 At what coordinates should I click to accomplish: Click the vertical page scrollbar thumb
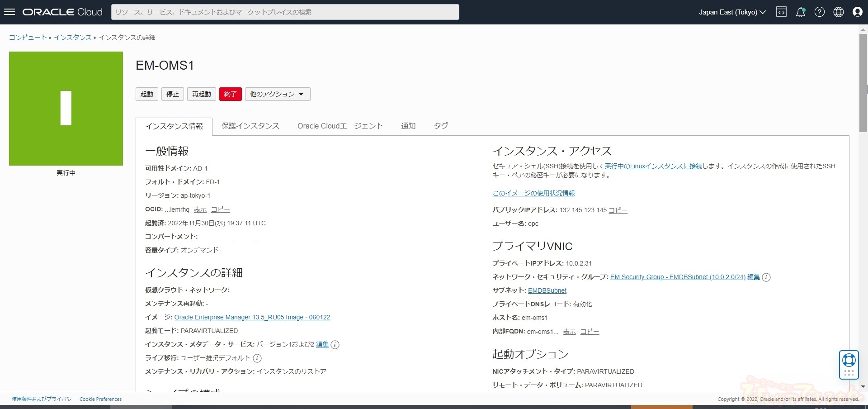(x=863, y=83)
